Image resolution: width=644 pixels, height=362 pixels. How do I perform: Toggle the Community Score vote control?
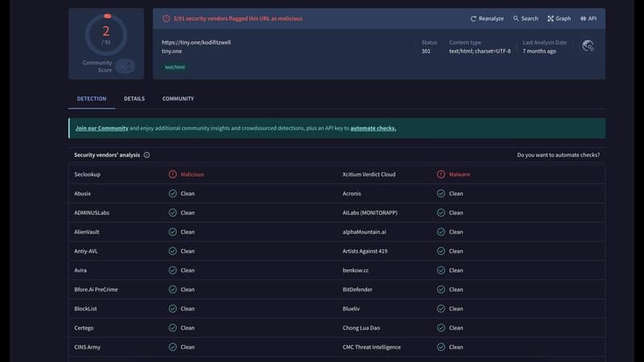click(x=125, y=66)
